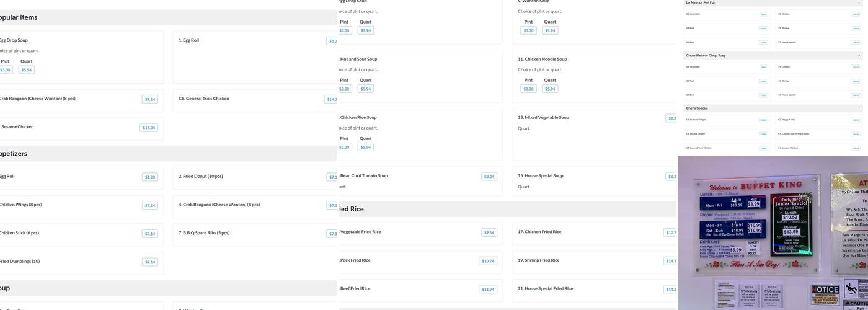Open the Buffet King price board photo
The image size is (868, 310).
coord(773,233)
